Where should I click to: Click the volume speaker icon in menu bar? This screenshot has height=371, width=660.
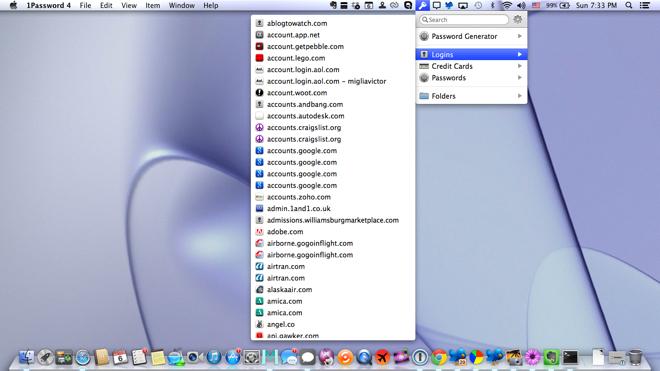521,5
